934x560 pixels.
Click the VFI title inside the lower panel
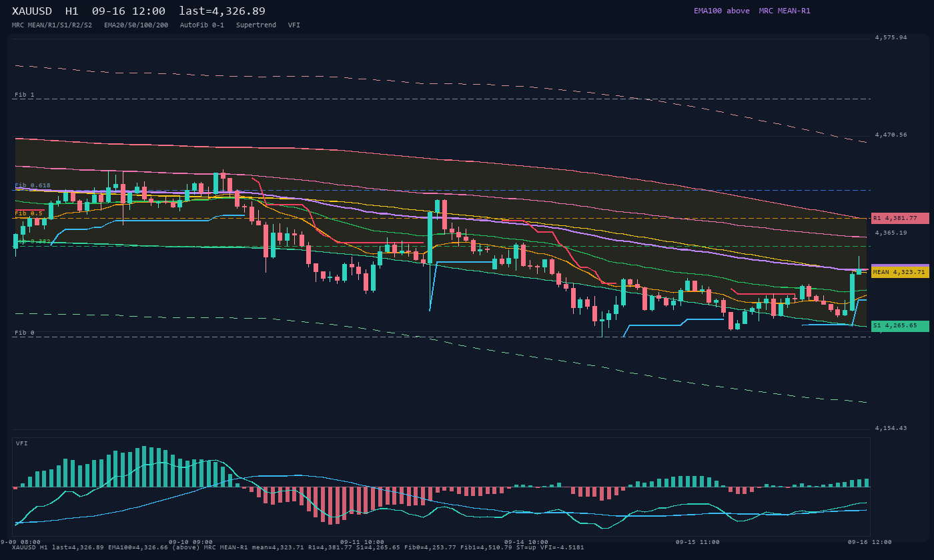click(22, 443)
